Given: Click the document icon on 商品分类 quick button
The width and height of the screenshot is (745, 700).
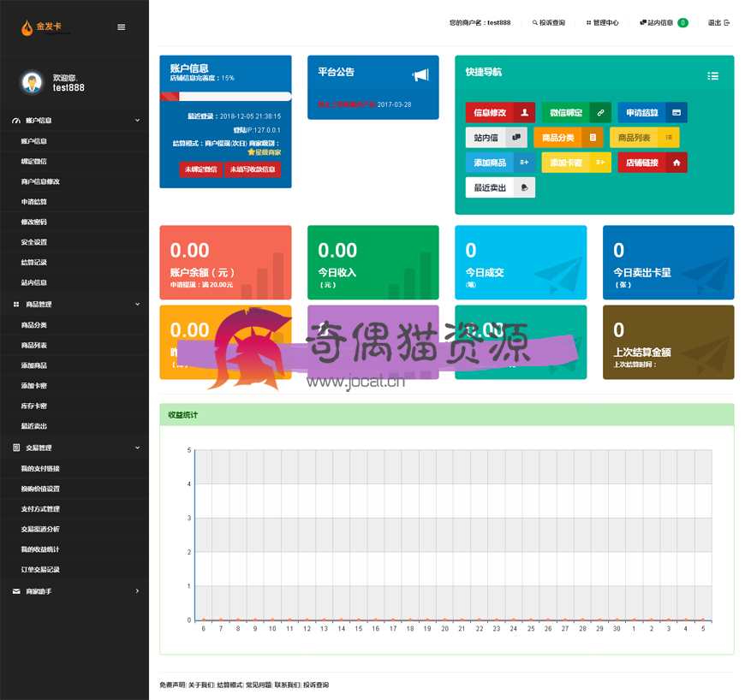Looking at the screenshot, I should coord(593,138).
